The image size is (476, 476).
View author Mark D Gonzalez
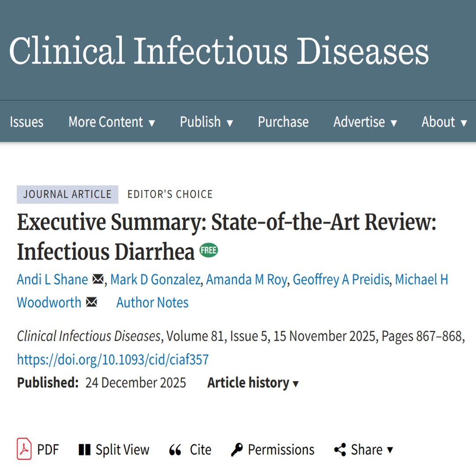(x=155, y=279)
